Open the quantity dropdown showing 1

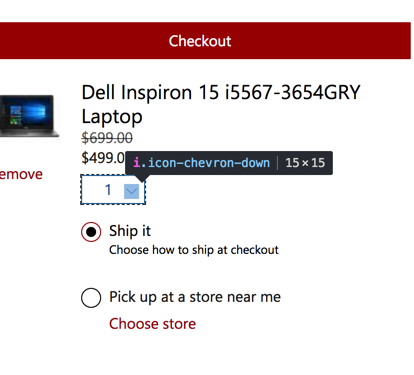tap(113, 190)
